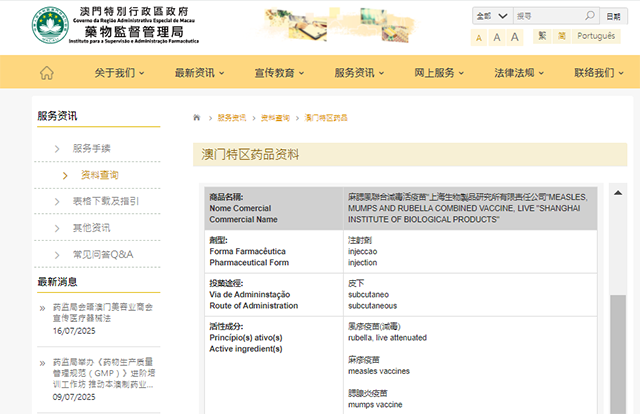Click the Commercial Name label cell

[x=274, y=208]
